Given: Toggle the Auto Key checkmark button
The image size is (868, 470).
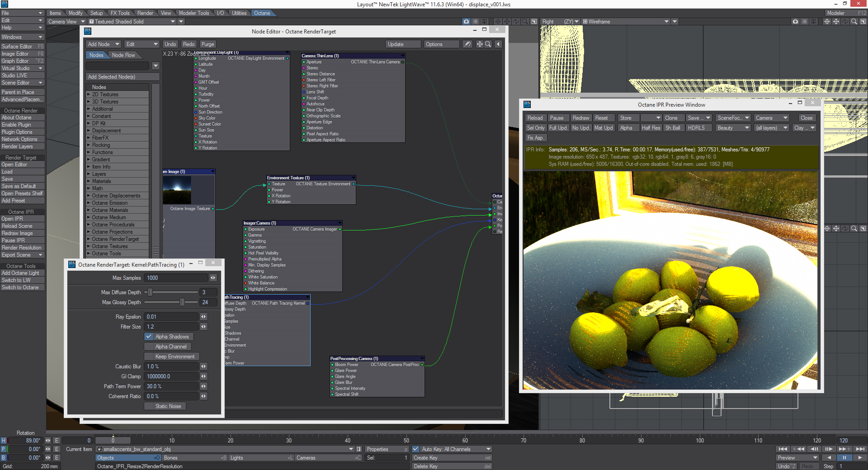Looking at the screenshot, I should pyautogui.click(x=415, y=449).
